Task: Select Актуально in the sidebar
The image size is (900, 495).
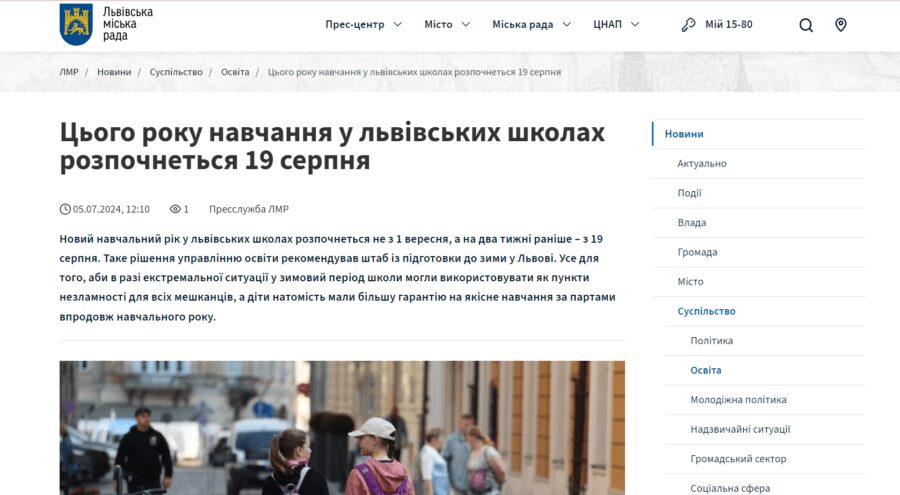Action: point(701,164)
